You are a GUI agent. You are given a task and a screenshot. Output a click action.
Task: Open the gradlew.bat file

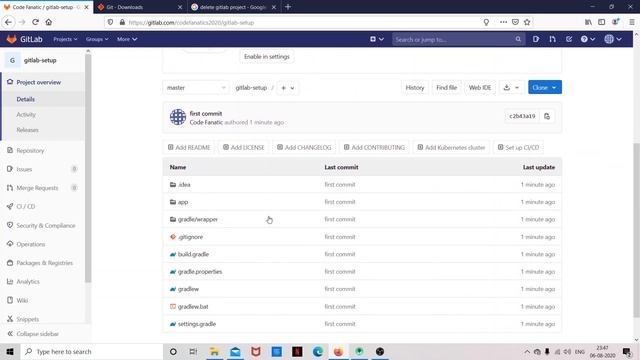[193, 307]
